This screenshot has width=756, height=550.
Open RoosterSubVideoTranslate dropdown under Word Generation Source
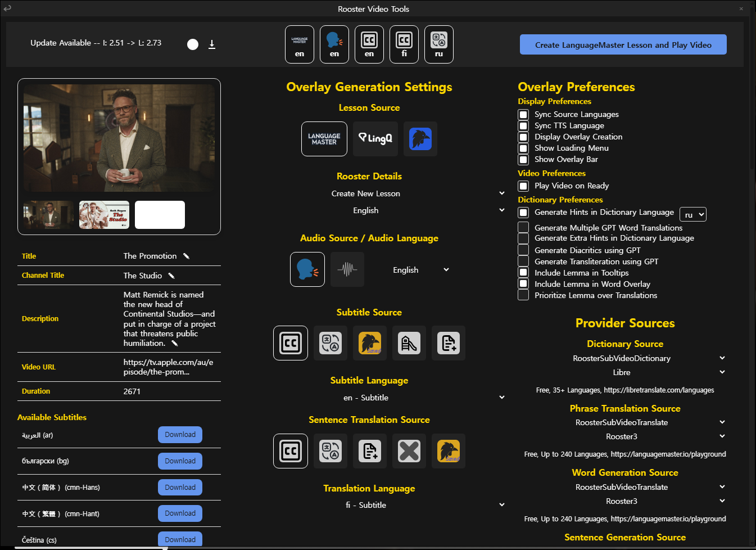[625, 487]
